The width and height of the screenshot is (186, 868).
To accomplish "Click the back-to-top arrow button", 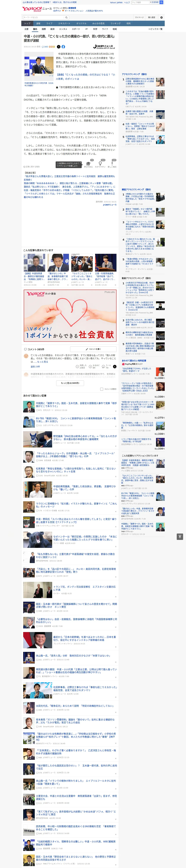I will 180,536.
